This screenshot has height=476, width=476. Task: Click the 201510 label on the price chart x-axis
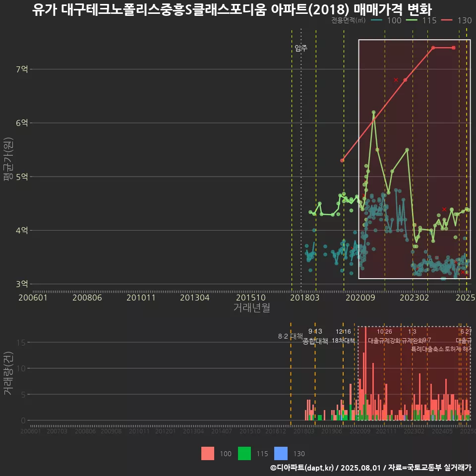251,297
